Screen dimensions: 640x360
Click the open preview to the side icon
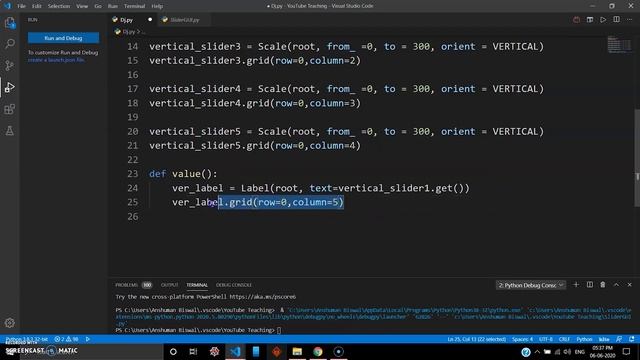(590, 20)
